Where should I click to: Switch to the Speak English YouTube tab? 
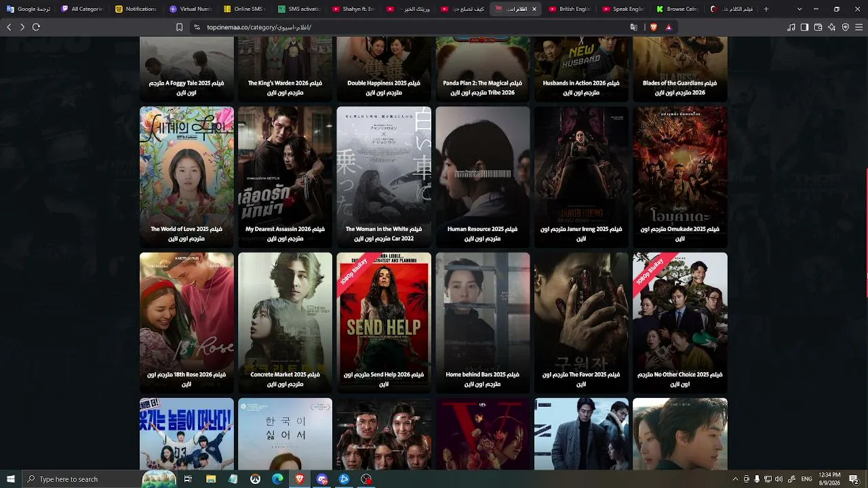(624, 9)
